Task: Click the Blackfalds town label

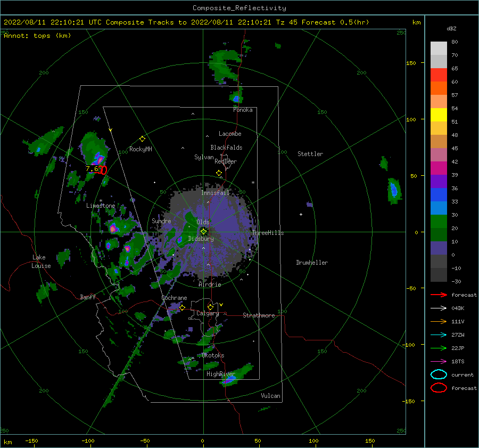Action: [x=226, y=148]
